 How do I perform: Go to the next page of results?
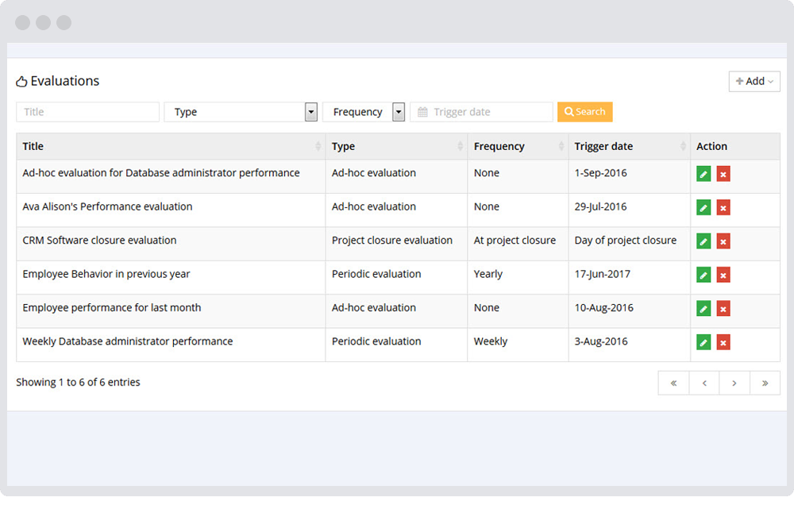[x=734, y=384]
